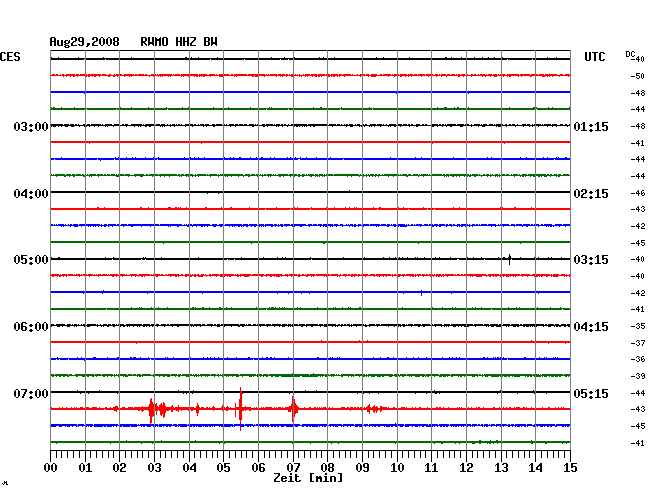This screenshot has height=494, width=650.
Task: Click the tallest red spike after minute 05
Action: tap(240, 409)
